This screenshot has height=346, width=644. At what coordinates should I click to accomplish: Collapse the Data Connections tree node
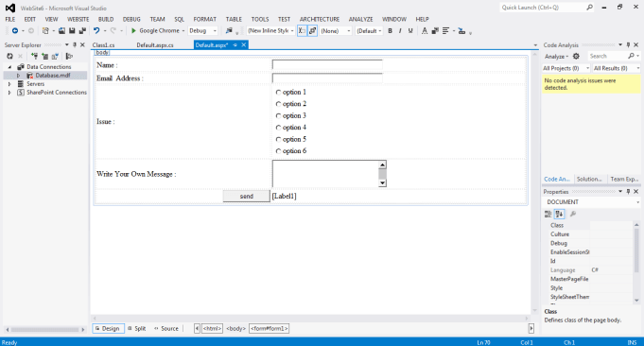click(9, 67)
